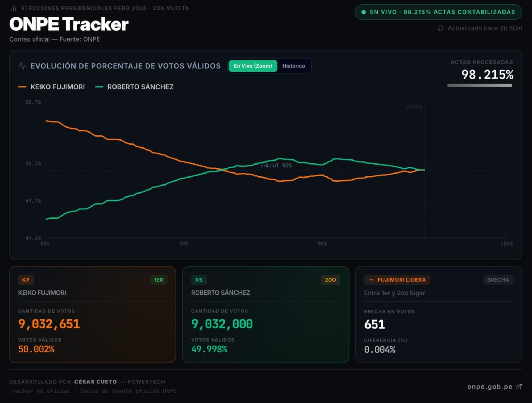Click the FUJIMORI LIDERA badge
Viewport: 532px width, 403px height.
[397, 280]
